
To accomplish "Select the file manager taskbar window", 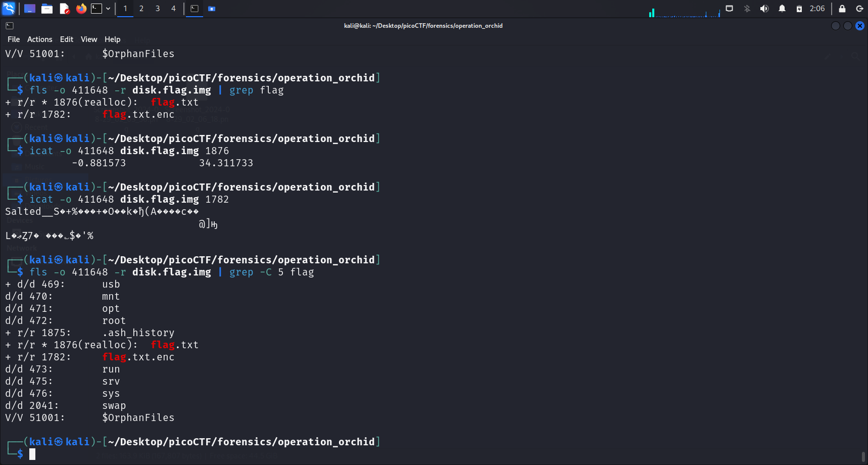I will [212, 9].
